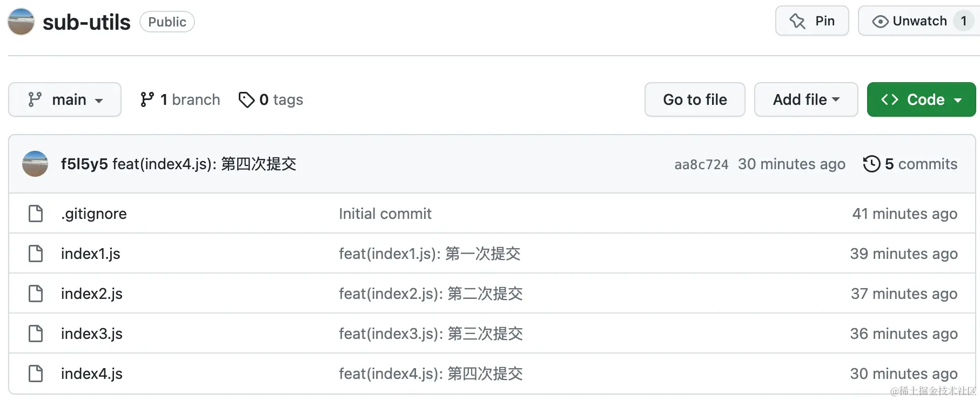Click the pushpin icon on Pin button

click(797, 21)
